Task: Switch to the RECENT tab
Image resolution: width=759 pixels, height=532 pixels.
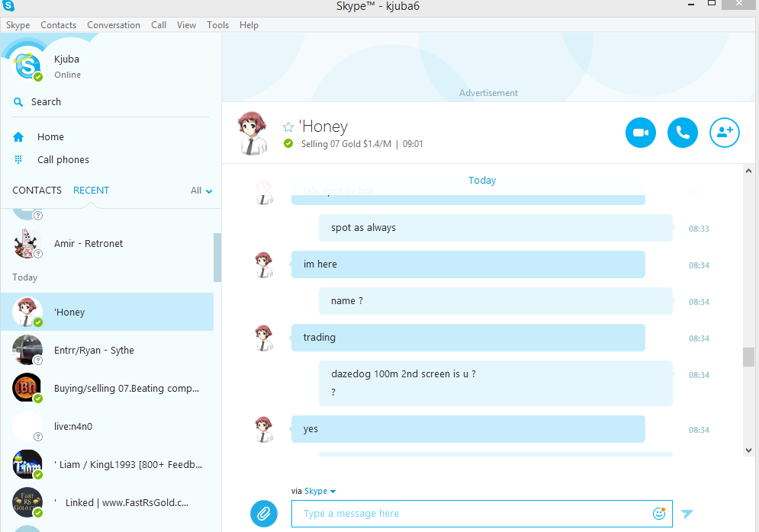Action: tap(91, 191)
